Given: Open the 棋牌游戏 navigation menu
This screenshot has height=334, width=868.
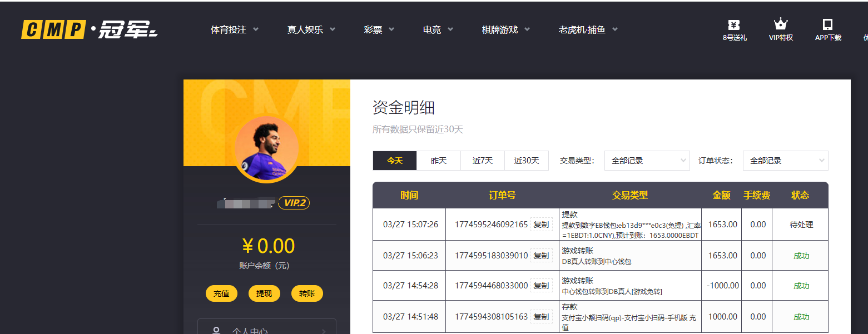Looking at the screenshot, I should tap(499, 29).
